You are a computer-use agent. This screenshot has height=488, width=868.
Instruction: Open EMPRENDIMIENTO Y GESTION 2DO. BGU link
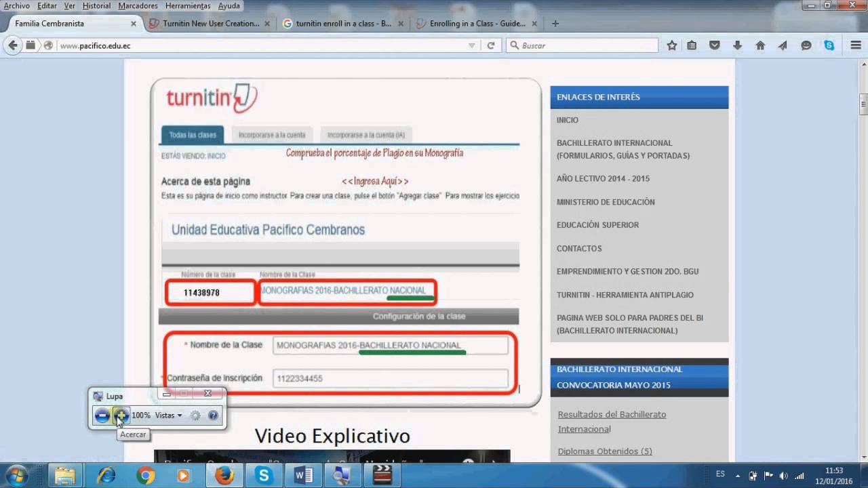(x=627, y=272)
